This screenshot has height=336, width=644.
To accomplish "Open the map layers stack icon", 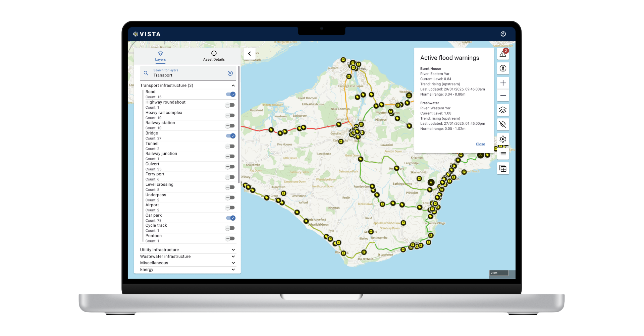I will [x=503, y=110].
